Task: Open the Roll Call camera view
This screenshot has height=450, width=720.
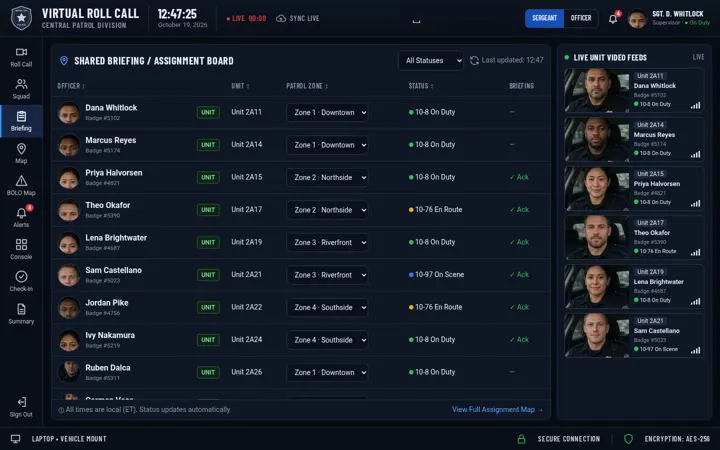Action: (21, 57)
